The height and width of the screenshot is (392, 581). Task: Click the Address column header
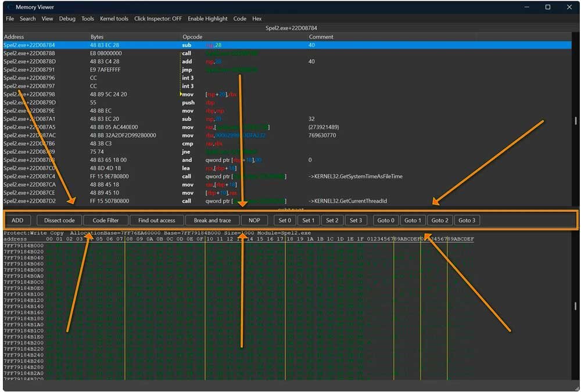pos(14,37)
